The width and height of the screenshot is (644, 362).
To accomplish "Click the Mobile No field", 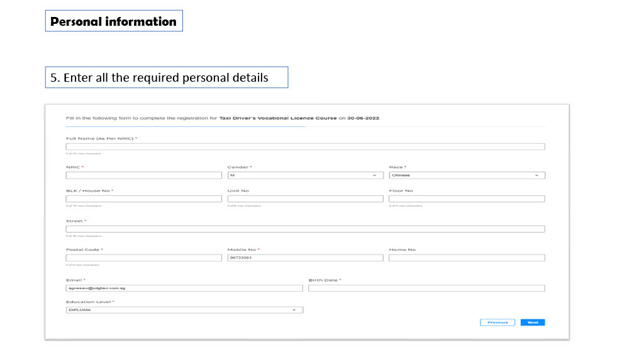I will point(305,258).
